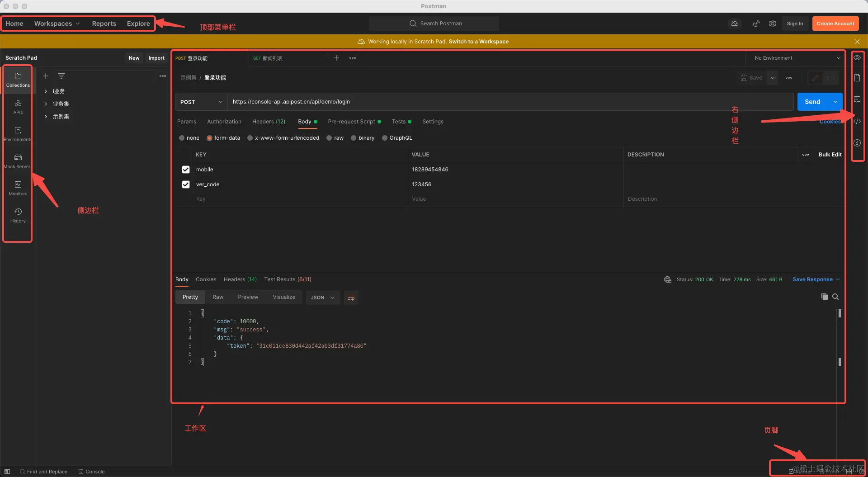
Task: Open the Environments sidebar panel
Action: [x=18, y=134]
